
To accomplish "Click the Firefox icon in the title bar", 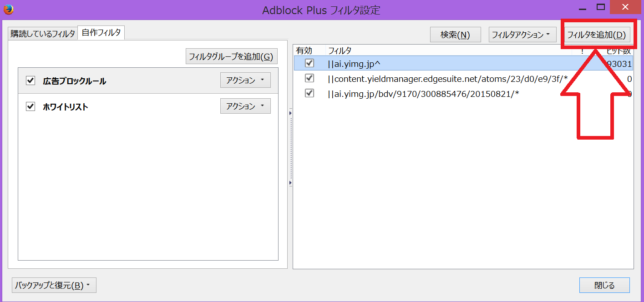I will (9, 9).
